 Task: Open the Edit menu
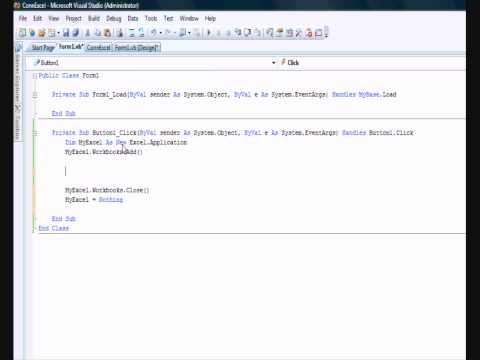point(38,19)
